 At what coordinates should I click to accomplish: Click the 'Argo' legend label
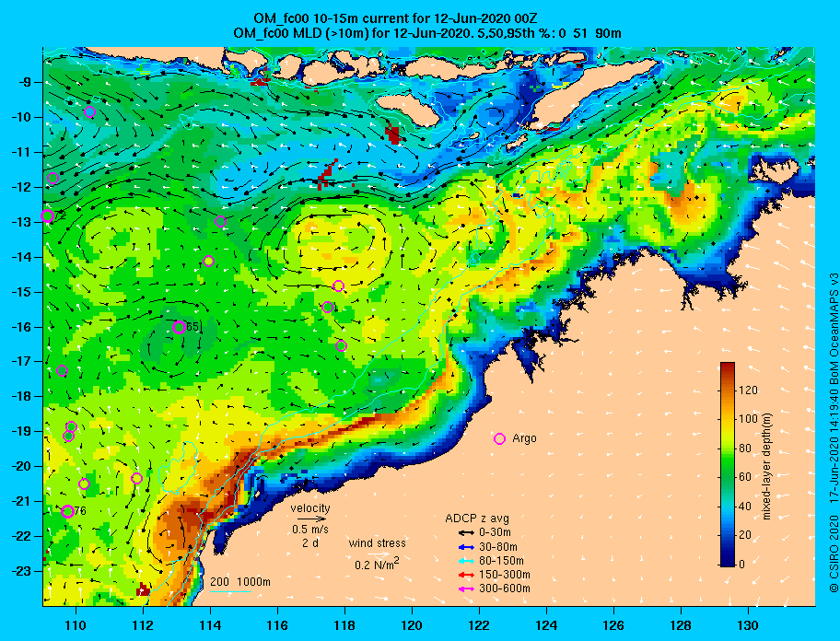point(524,438)
